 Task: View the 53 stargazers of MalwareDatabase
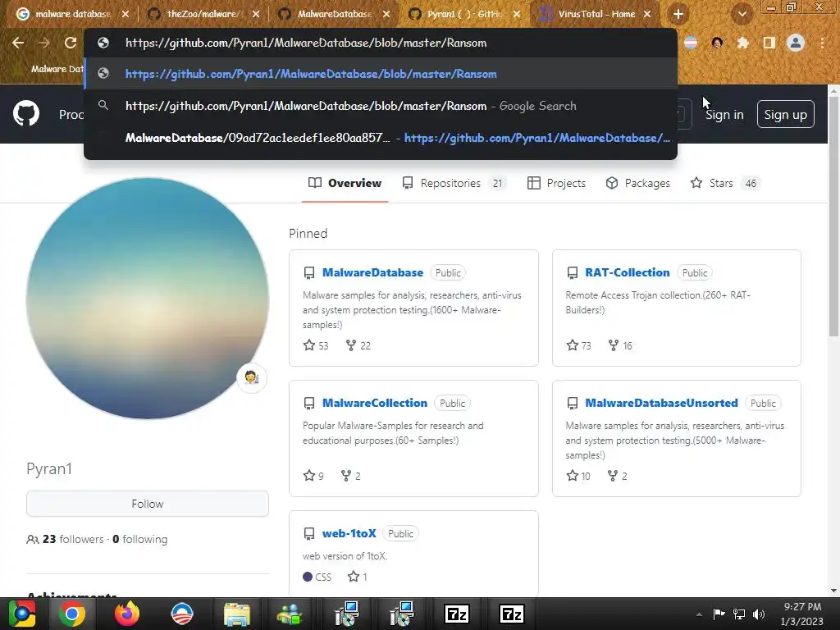(316, 345)
